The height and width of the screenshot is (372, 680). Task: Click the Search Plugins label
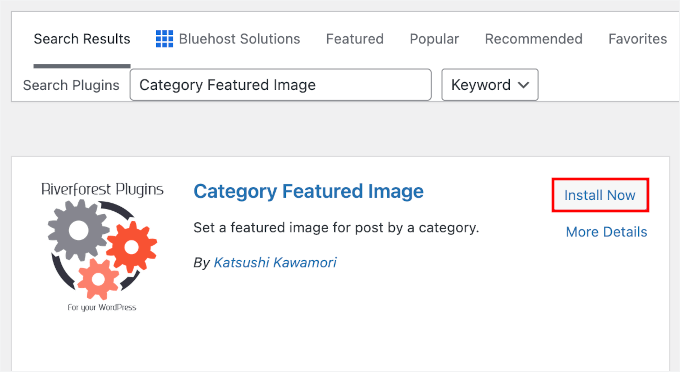[x=71, y=85]
